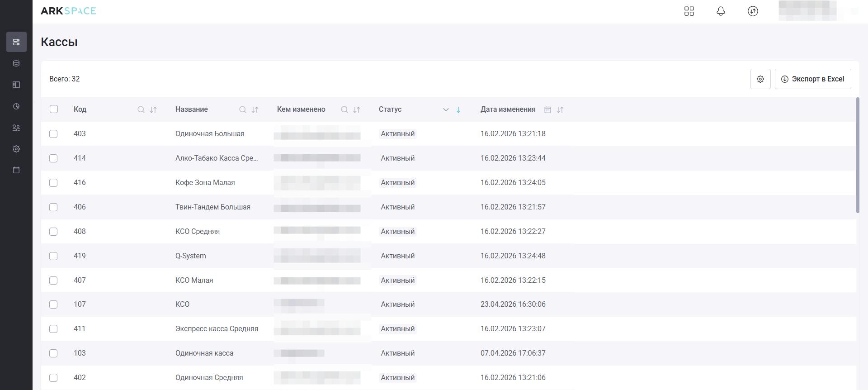
Task: Check the row for code 403
Action: click(x=53, y=134)
